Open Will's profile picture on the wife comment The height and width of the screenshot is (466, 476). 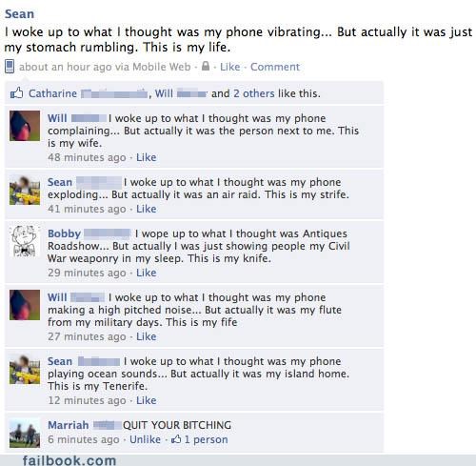pos(25,126)
